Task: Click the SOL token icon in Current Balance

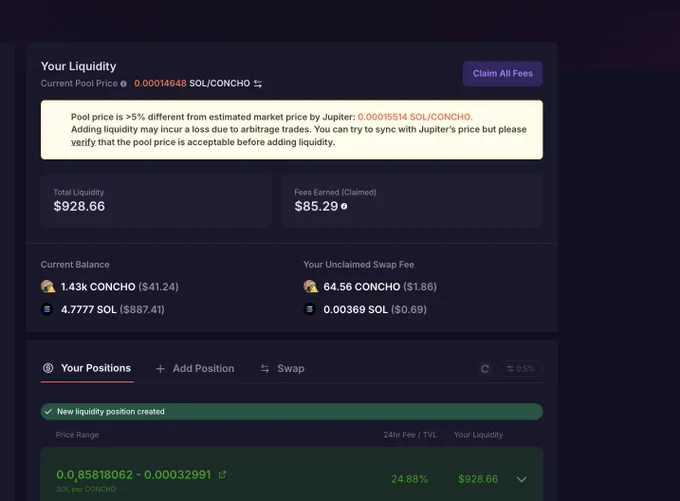Action: pyautogui.click(x=47, y=309)
